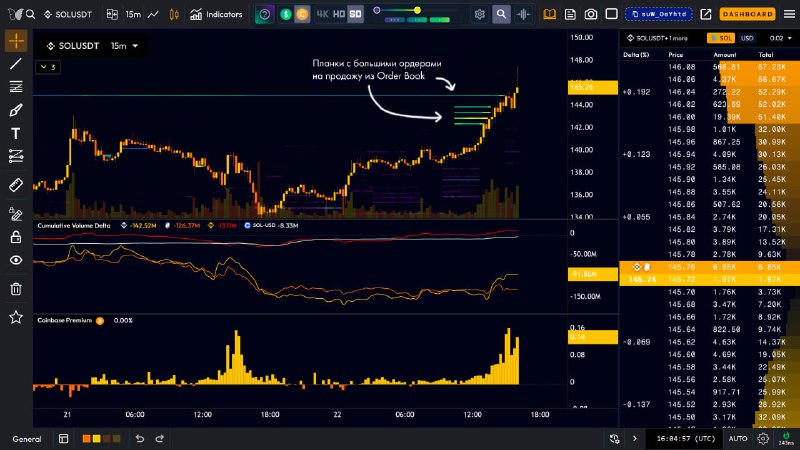
Task: Activate the zoom magnifier tool in toolbar
Action: 501,14
